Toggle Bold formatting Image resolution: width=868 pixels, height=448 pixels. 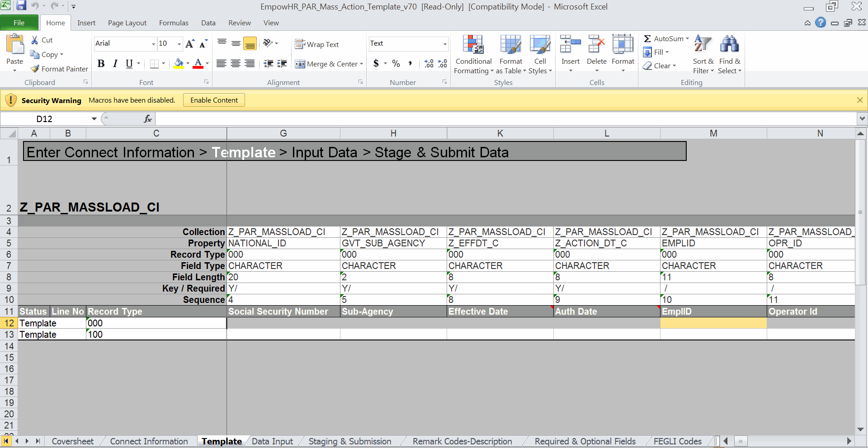(x=101, y=64)
